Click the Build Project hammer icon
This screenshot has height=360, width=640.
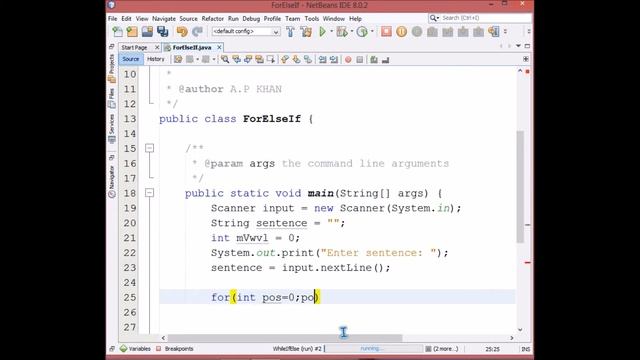[x=290, y=31]
